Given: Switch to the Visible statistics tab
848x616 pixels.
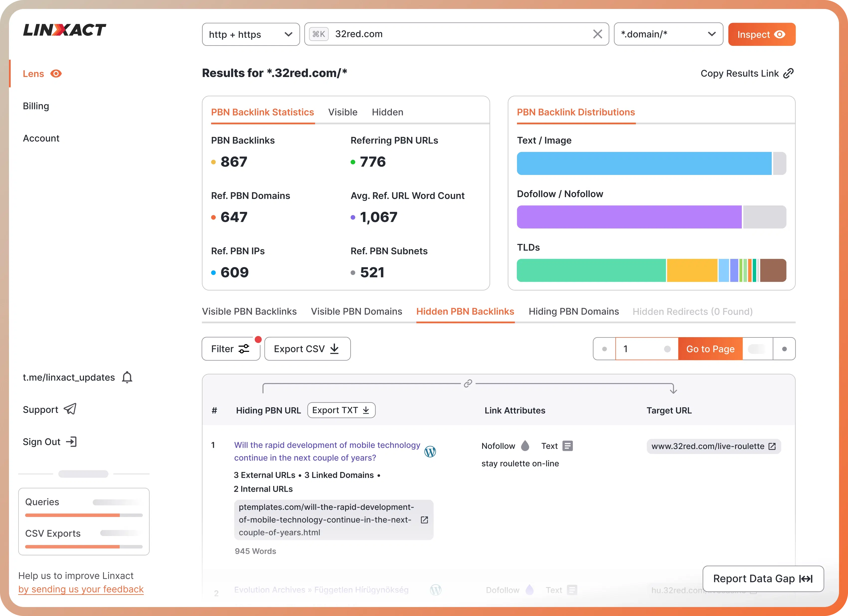Looking at the screenshot, I should tap(342, 112).
